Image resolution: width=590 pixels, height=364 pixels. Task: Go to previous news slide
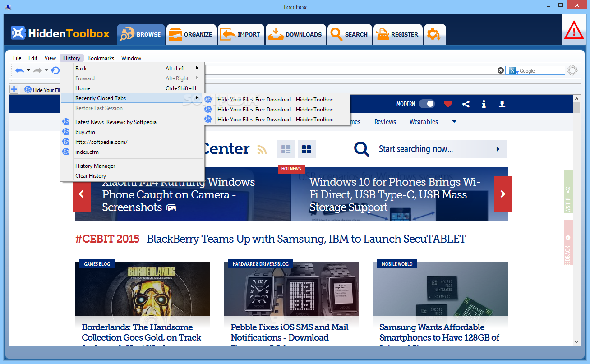point(82,194)
